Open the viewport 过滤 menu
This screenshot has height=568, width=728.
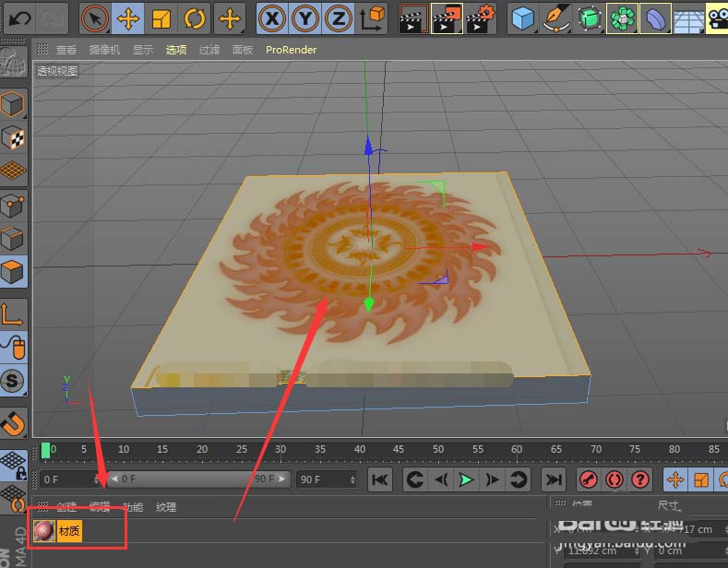tap(209, 50)
